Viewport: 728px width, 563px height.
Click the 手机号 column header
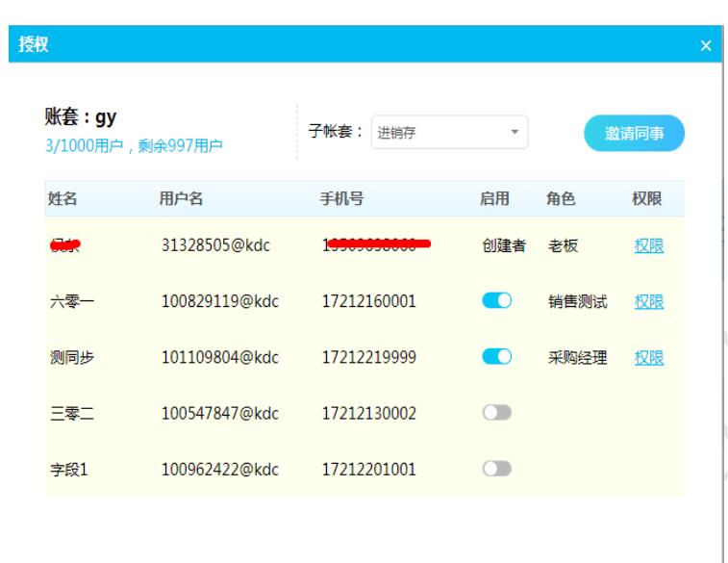342,199
